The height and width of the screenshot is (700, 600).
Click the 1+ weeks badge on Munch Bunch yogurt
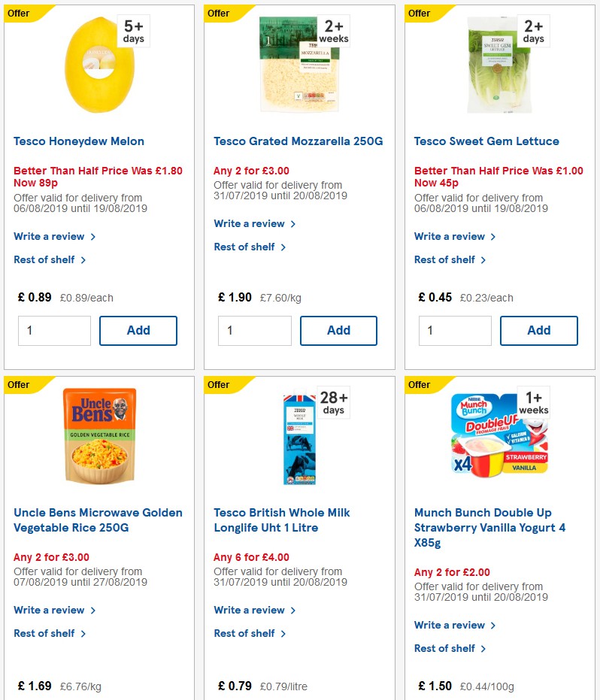point(533,402)
